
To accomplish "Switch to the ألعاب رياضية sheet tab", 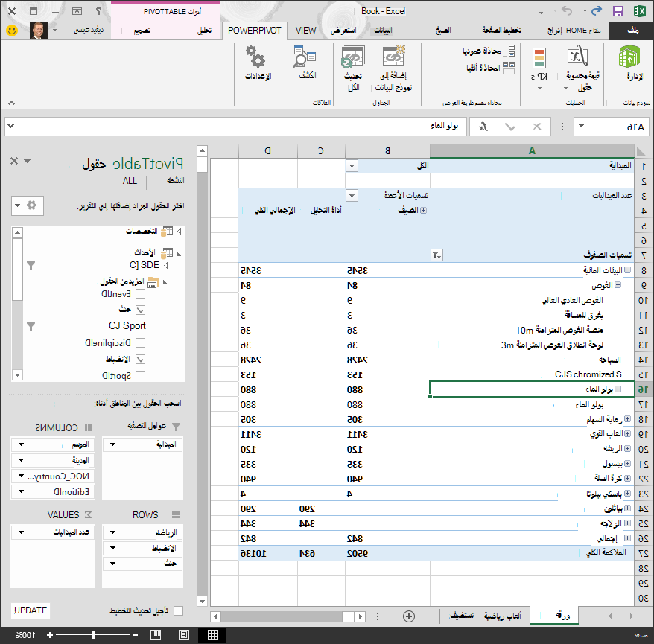I will click(502, 616).
